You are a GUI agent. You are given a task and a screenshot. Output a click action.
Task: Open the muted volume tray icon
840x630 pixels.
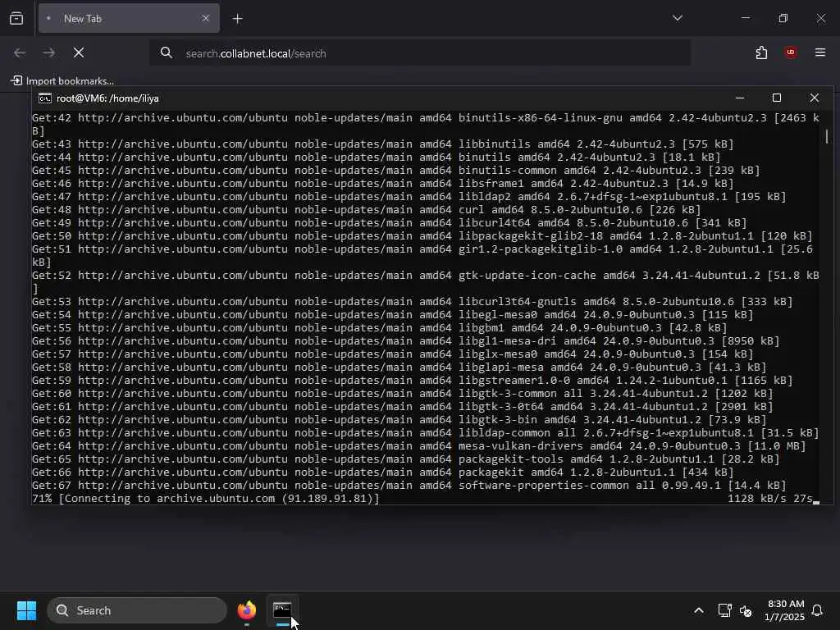coord(745,610)
